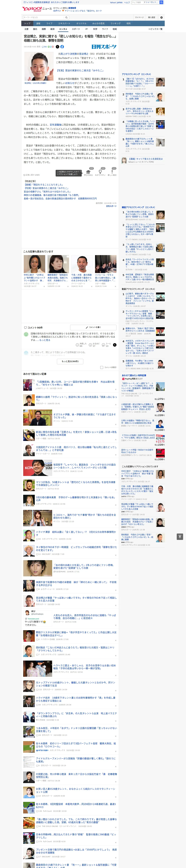The width and height of the screenshot is (186, 868).
Task: Open related link 【画像】「閉店をすることになりました」
Action: coord(44,185)
